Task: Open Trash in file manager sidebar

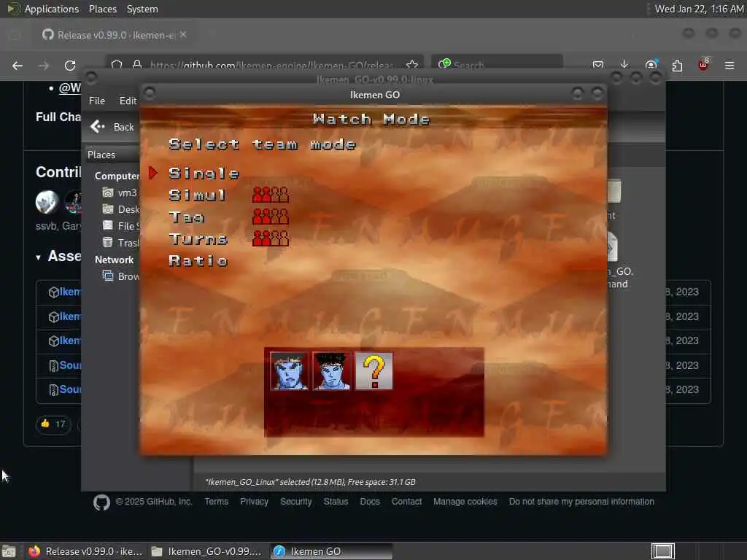Action: click(121, 243)
